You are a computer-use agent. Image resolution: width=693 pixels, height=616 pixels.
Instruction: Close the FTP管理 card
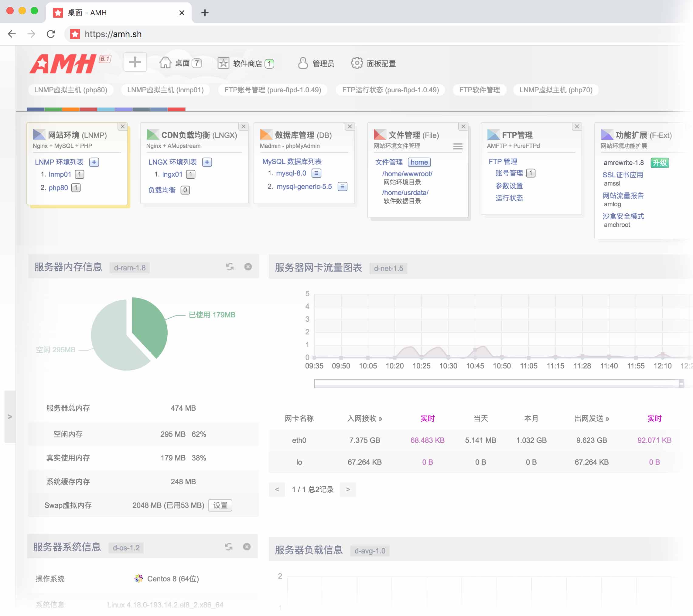577,126
